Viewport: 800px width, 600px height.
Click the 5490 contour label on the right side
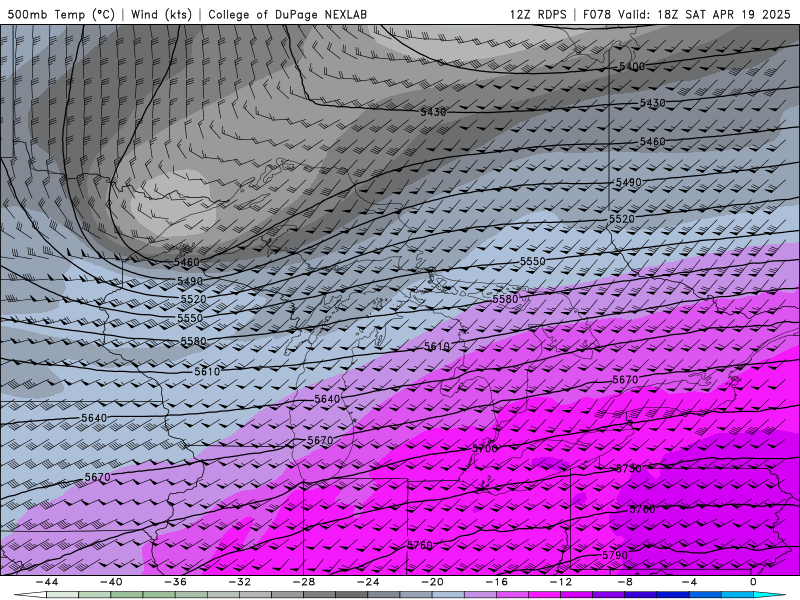[629, 182]
